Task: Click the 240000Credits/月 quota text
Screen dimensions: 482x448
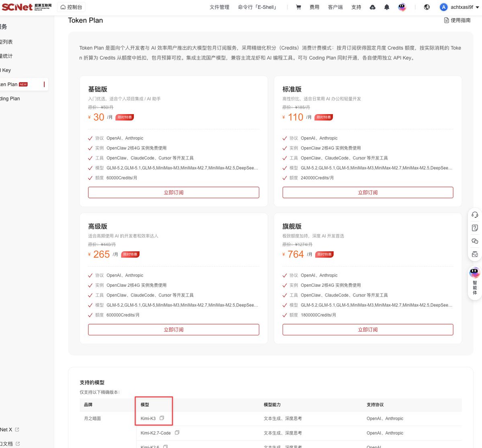Action: (317, 178)
